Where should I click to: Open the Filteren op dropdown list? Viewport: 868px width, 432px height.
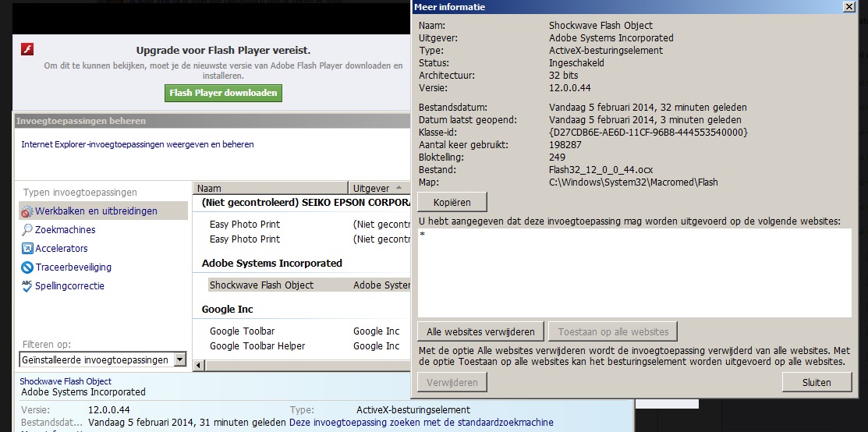(180, 360)
